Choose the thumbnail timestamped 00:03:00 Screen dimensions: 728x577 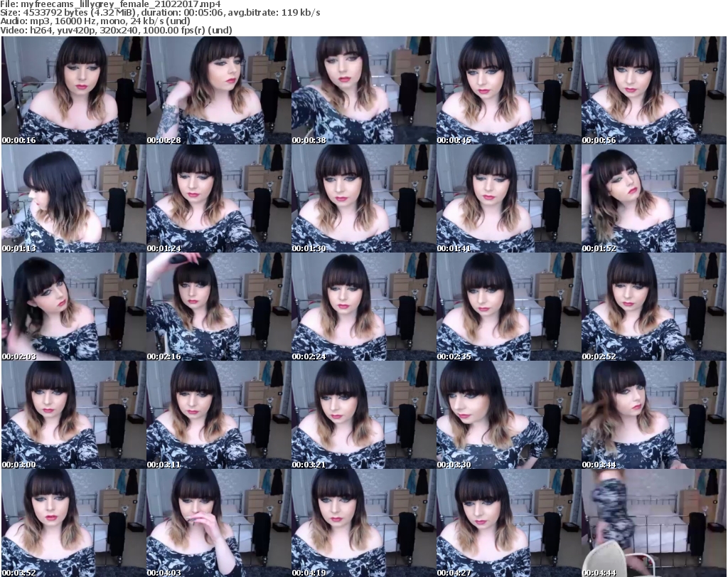click(73, 415)
